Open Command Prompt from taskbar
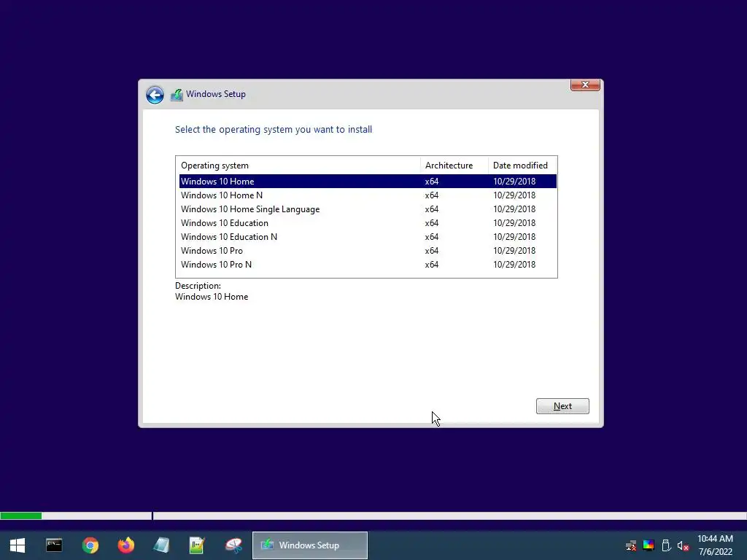The image size is (747, 560). (54, 545)
